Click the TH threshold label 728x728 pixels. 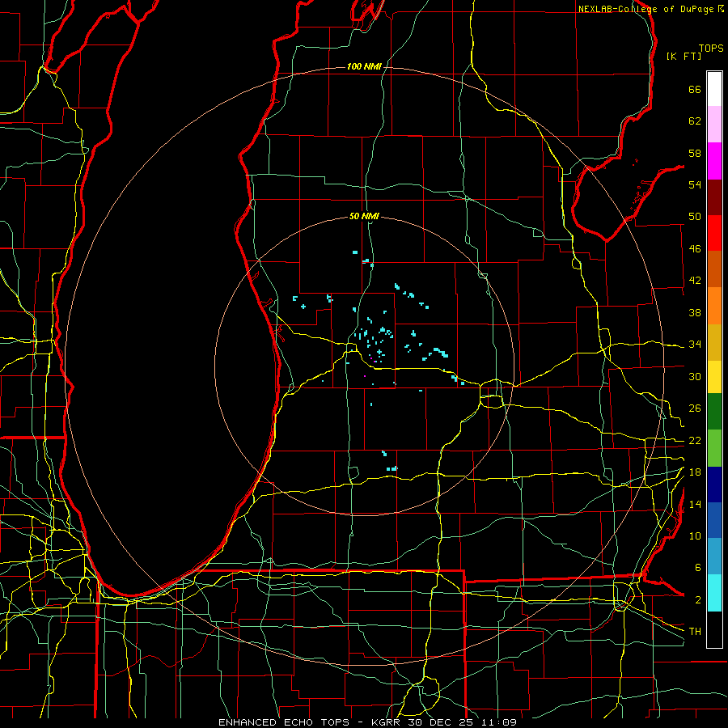coord(695,632)
